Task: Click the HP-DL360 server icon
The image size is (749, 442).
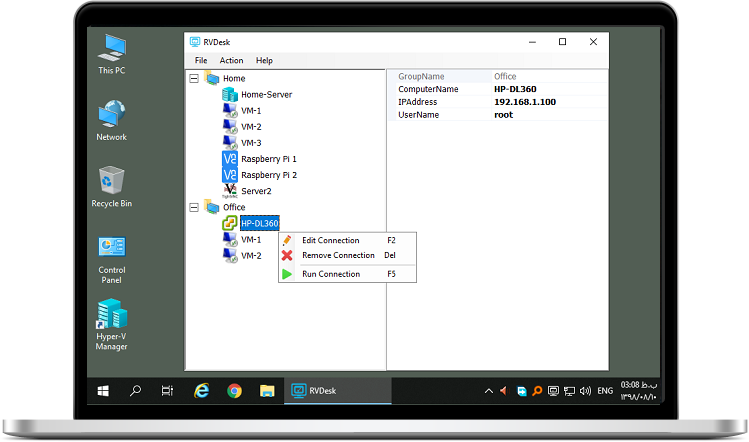Action: click(x=229, y=223)
